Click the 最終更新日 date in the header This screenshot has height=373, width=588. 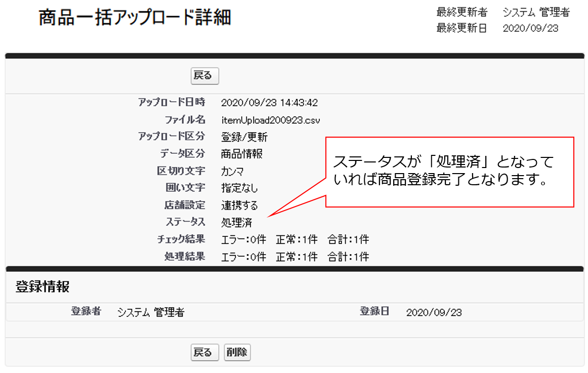[530, 28]
